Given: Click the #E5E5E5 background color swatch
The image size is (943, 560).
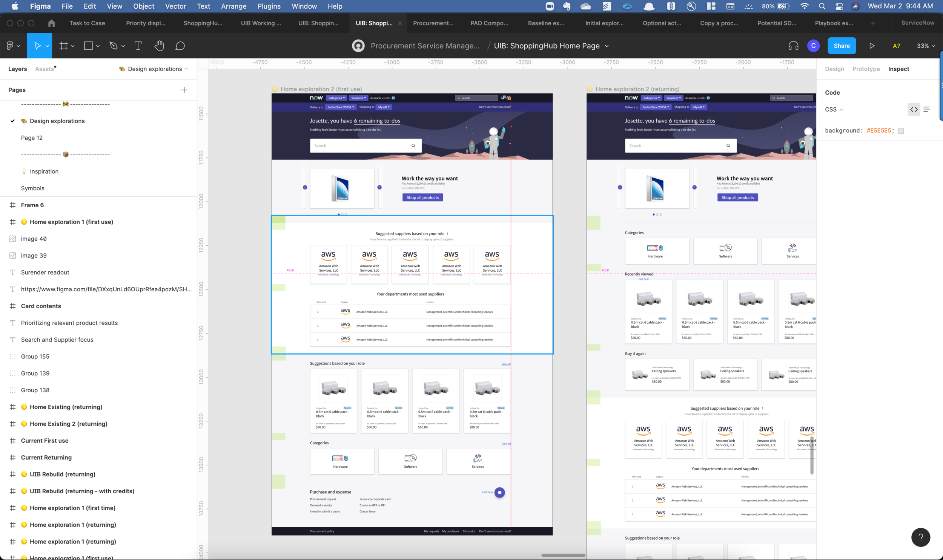Looking at the screenshot, I should point(901,131).
